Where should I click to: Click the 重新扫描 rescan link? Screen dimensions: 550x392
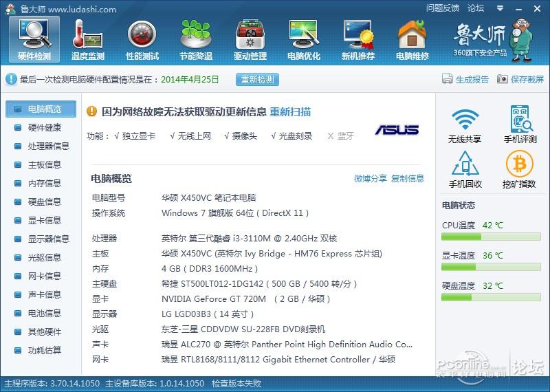tap(290, 111)
